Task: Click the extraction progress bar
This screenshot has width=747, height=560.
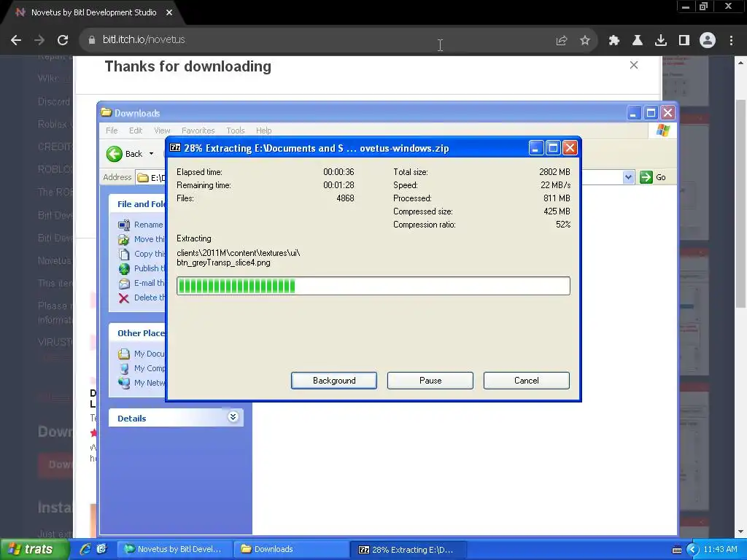Action: (x=373, y=286)
